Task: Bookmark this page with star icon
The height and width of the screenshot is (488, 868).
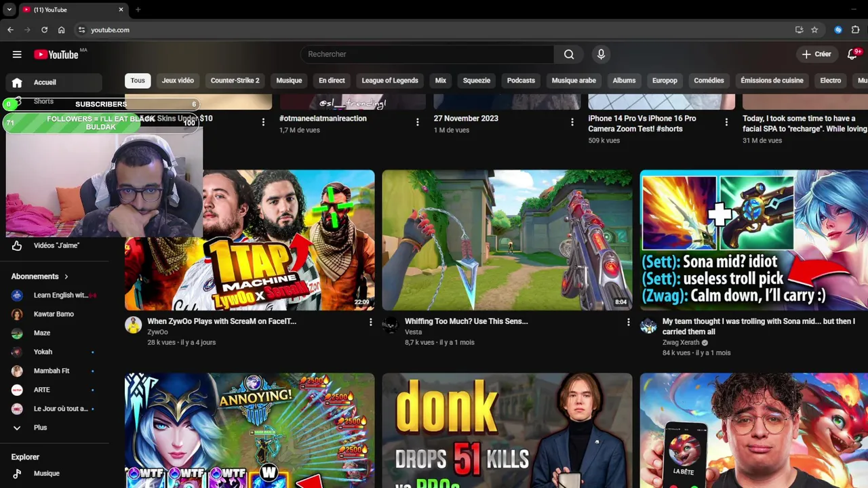Action: coord(814,30)
